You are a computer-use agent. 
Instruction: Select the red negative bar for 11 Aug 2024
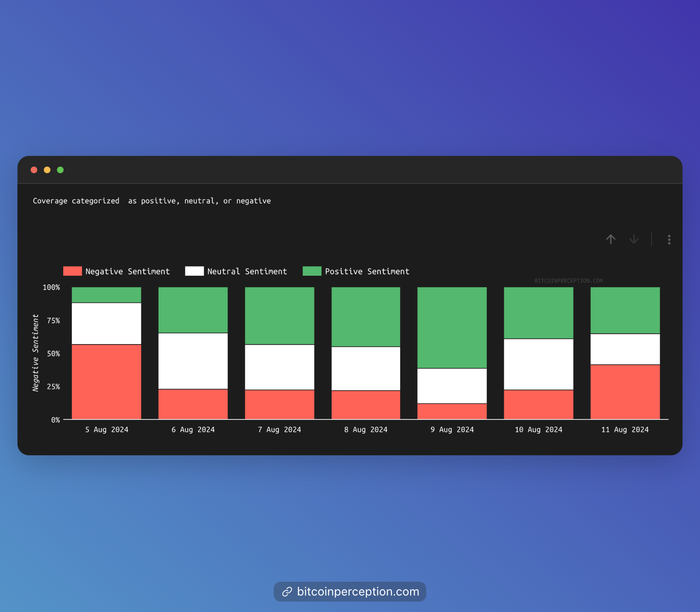click(625, 392)
